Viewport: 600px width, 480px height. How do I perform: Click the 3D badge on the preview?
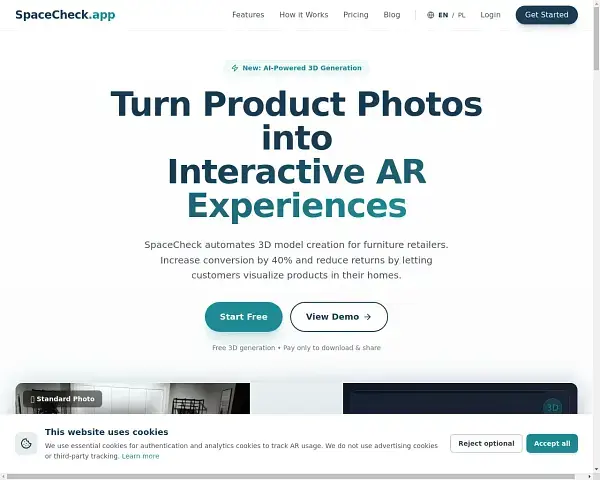tap(551, 407)
